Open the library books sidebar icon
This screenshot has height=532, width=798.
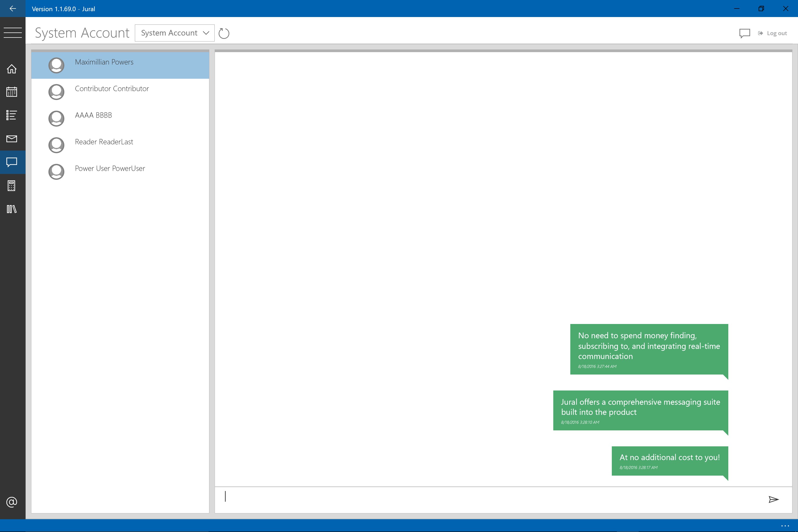tap(12, 209)
